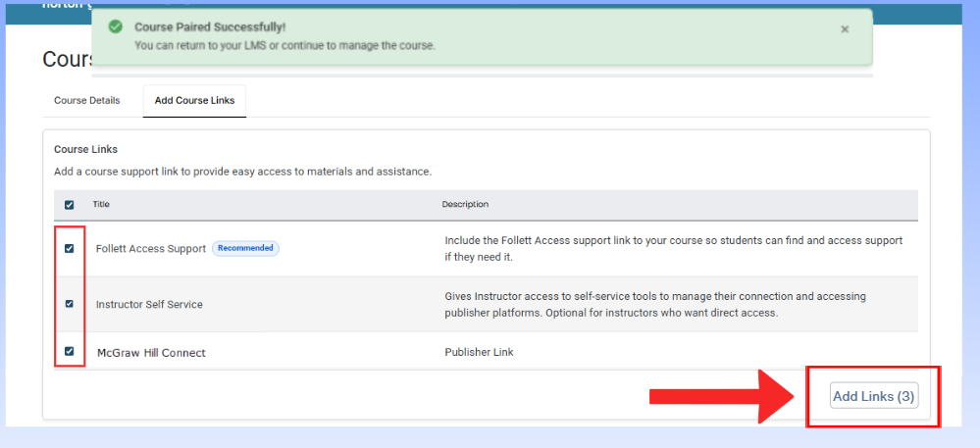Uncheck the Follett Access Support checkbox

(x=69, y=248)
